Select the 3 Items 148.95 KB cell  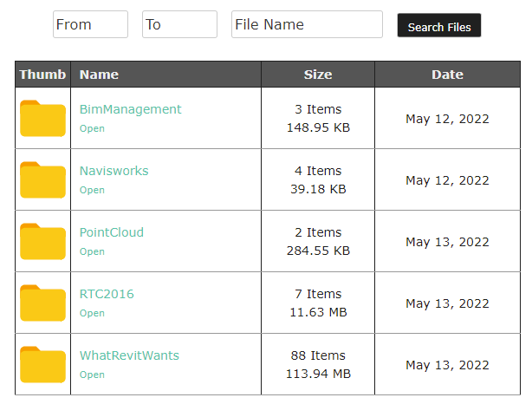point(318,118)
